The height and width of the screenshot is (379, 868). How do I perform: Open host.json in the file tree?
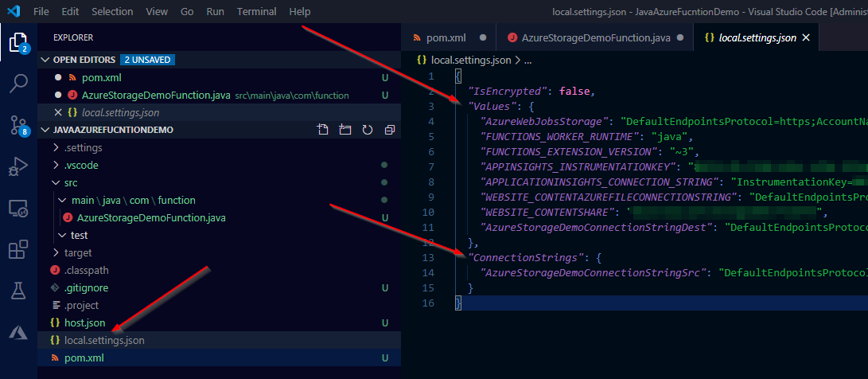84,322
